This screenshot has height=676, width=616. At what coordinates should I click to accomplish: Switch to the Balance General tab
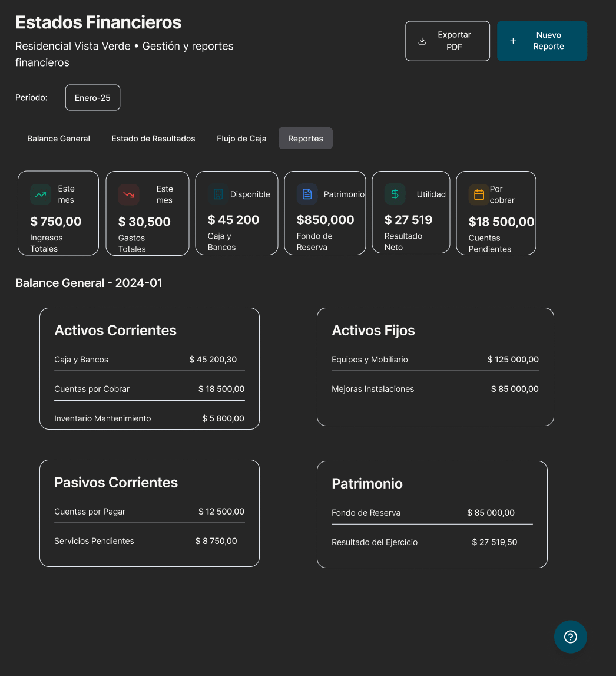58,139
